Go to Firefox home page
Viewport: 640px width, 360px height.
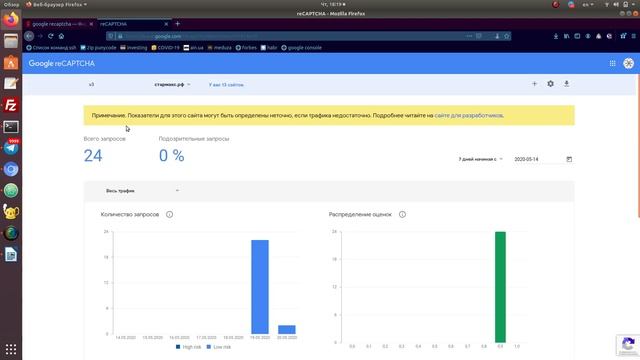point(61,36)
